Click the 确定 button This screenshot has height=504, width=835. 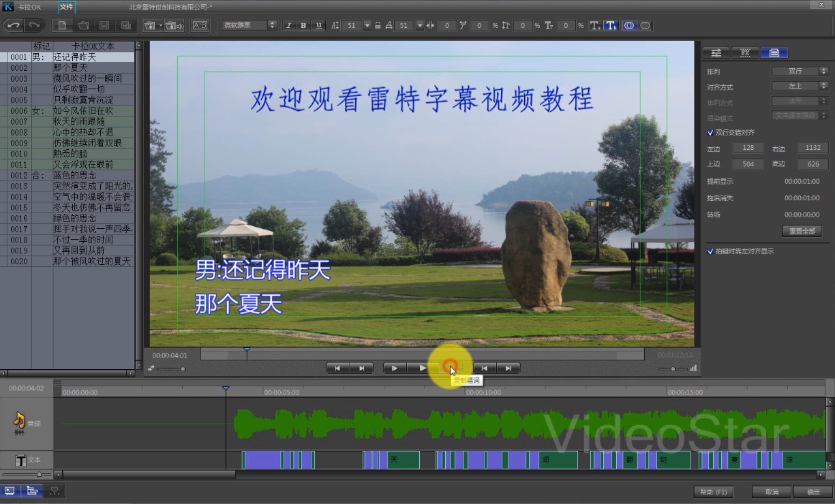pos(813,492)
